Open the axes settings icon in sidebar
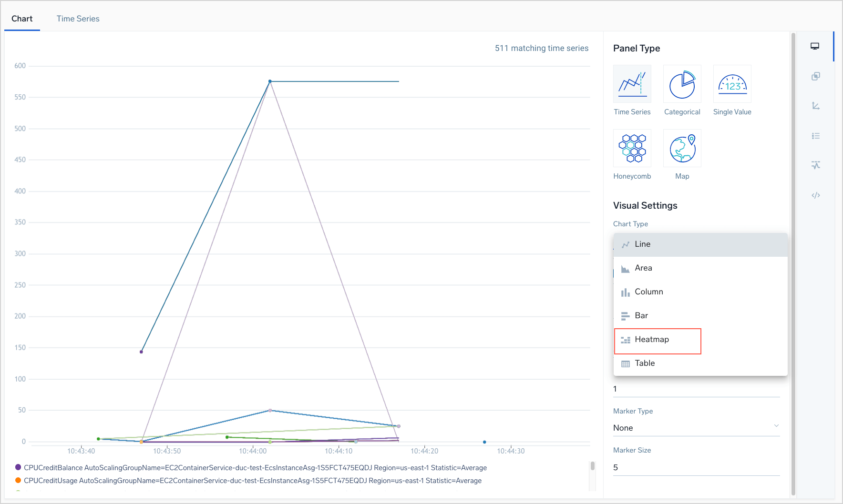843x504 pixels. pos(816,106)
